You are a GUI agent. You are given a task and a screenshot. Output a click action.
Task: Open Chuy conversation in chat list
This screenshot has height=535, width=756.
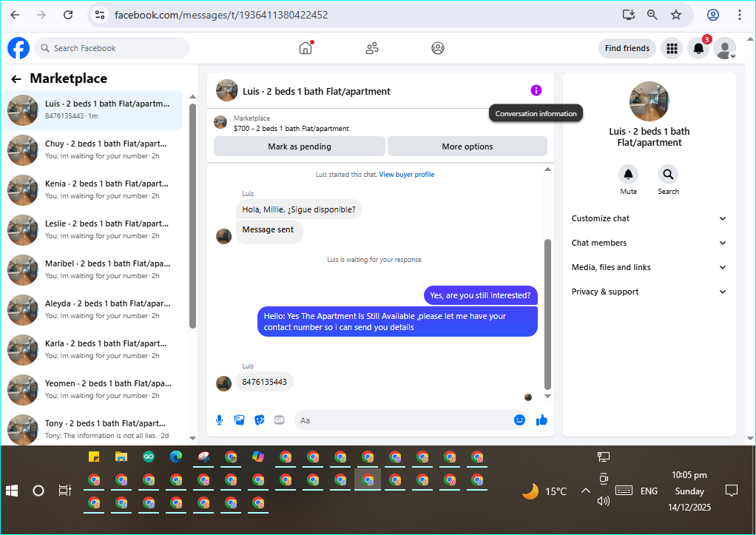93,150
